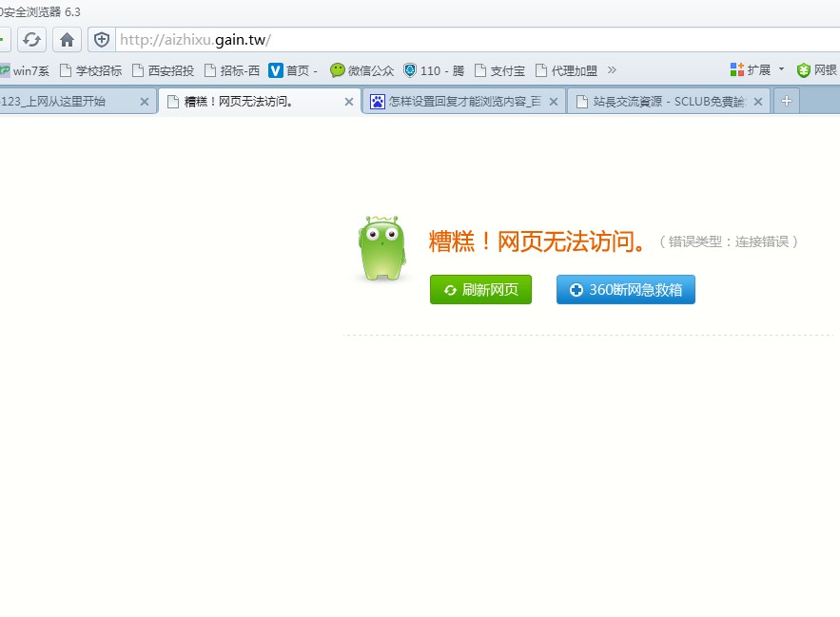Switch to the 怎样设置回复才能浏览内容 tab
The height and width of the screenshot is (617, 840).
(455, 102)
